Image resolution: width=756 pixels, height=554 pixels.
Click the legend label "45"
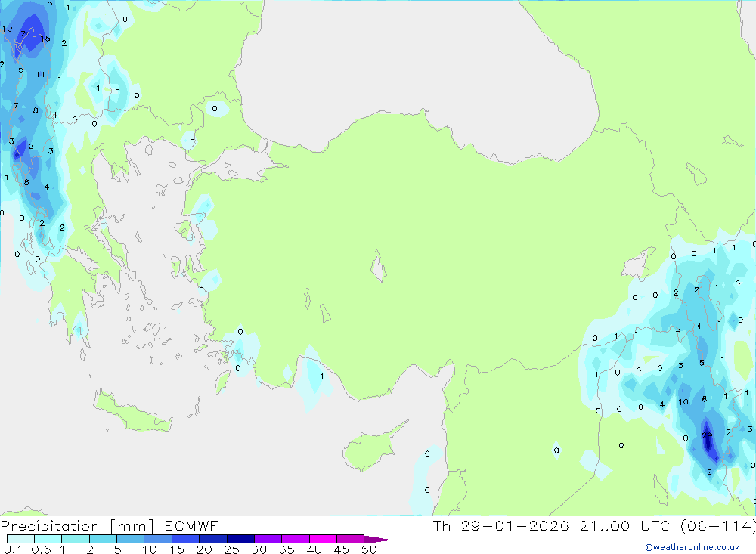click(x=342, y=549)
